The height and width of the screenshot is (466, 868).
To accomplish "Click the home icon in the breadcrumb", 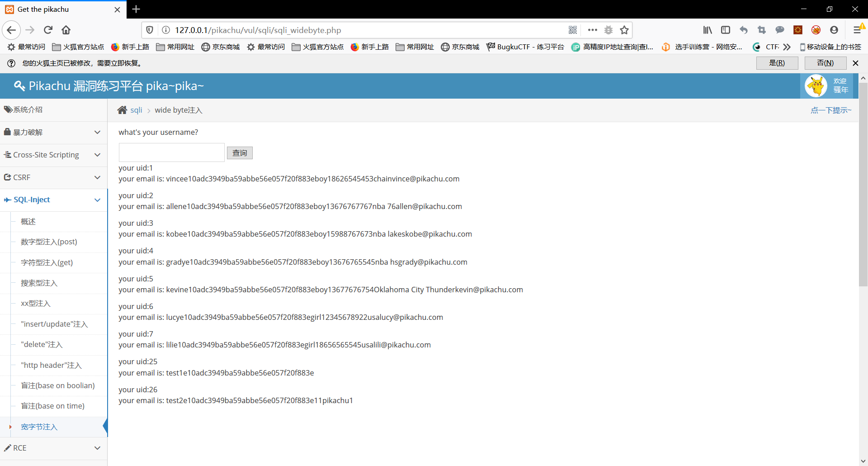I will (122, 110).
